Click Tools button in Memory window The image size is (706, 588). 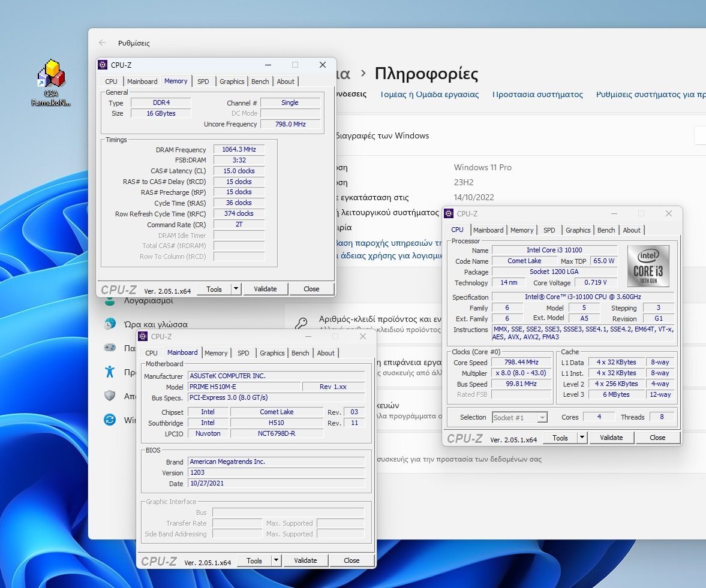[x=214, y=289]
